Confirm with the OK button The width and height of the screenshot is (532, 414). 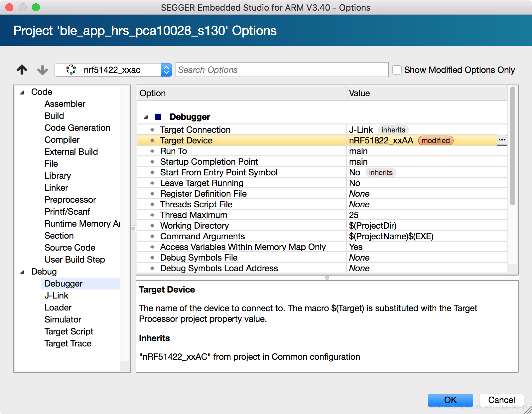click(450, 400)
